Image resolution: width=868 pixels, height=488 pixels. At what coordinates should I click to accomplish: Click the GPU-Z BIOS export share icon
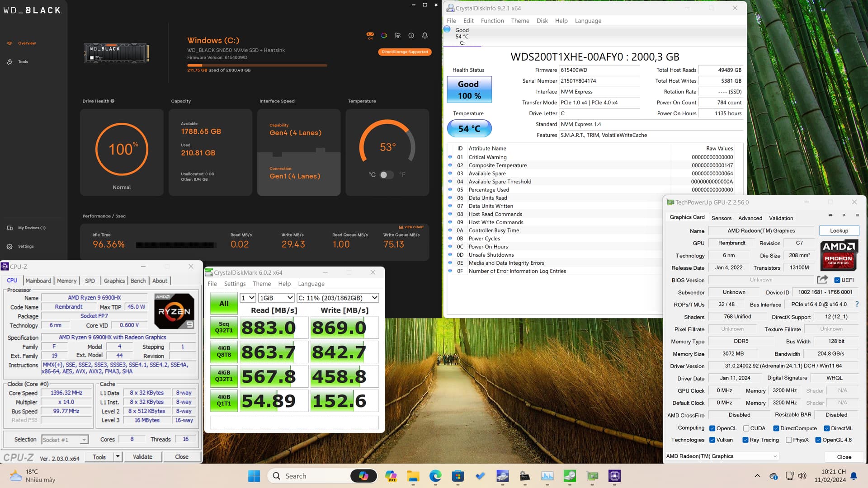(x=823, y=280)
